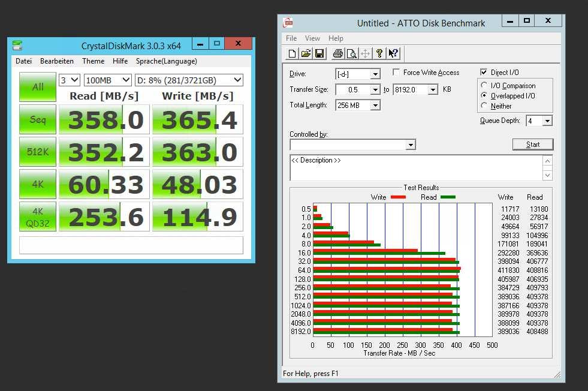Screen dimensions: 588x391
Task: Click the 4K write result 48.03
Action: pos(198,184)
